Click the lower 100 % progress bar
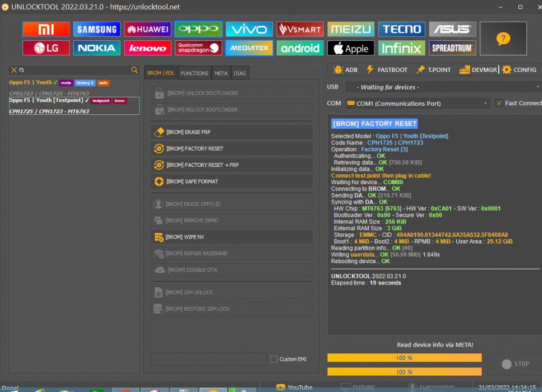 pyautogui.click(x=405, y=372)
